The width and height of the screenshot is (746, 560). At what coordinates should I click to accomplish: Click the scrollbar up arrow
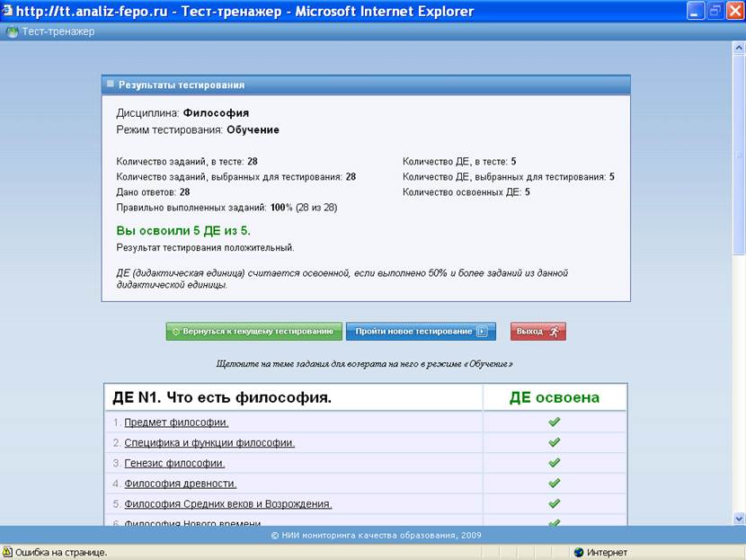[x=739, y=48]
